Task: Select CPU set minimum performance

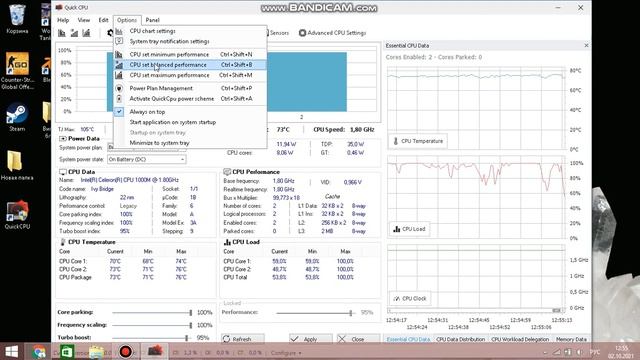Action: (x=190, y=54)
